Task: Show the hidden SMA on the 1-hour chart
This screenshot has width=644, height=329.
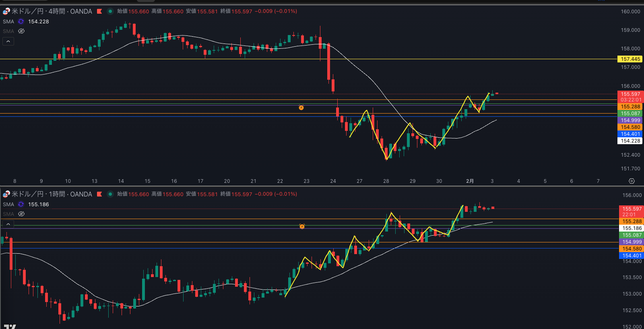Action: tap(21, 214)
